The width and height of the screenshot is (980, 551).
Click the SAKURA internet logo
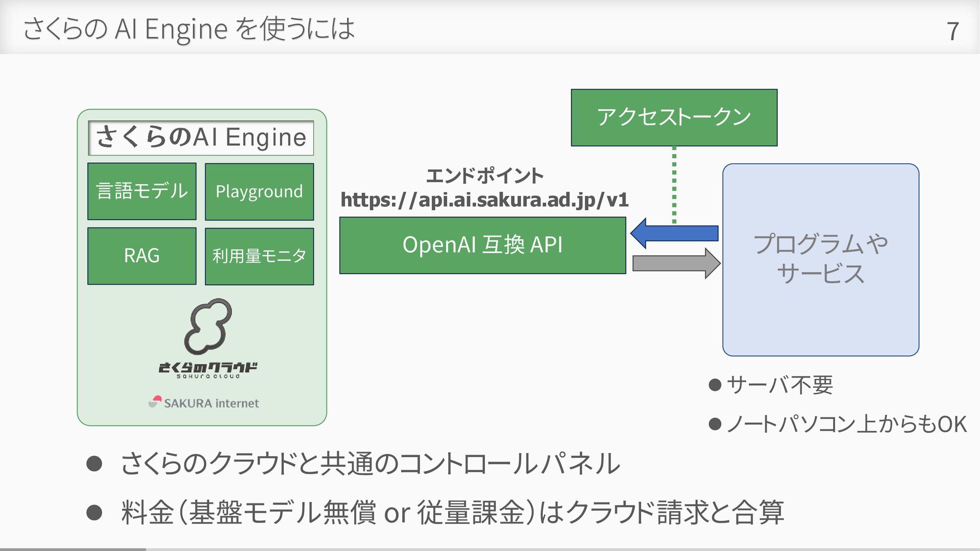tap(204, 403)
